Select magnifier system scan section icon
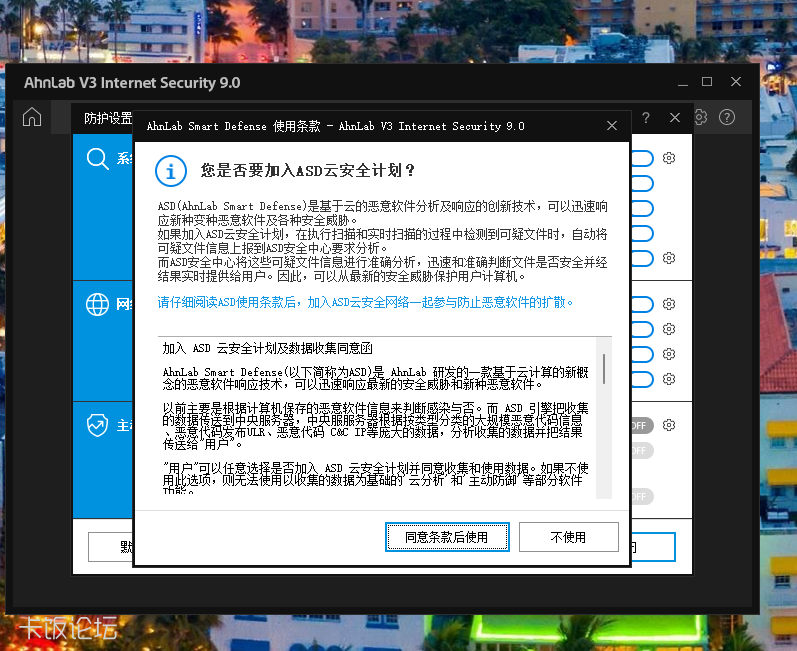797x651 pixels. point(97,159)
